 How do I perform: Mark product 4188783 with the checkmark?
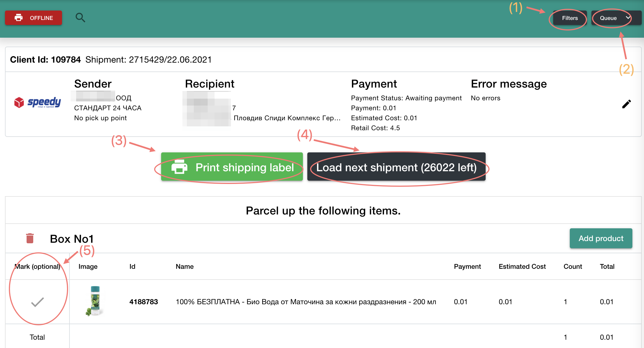click(37, 302)
